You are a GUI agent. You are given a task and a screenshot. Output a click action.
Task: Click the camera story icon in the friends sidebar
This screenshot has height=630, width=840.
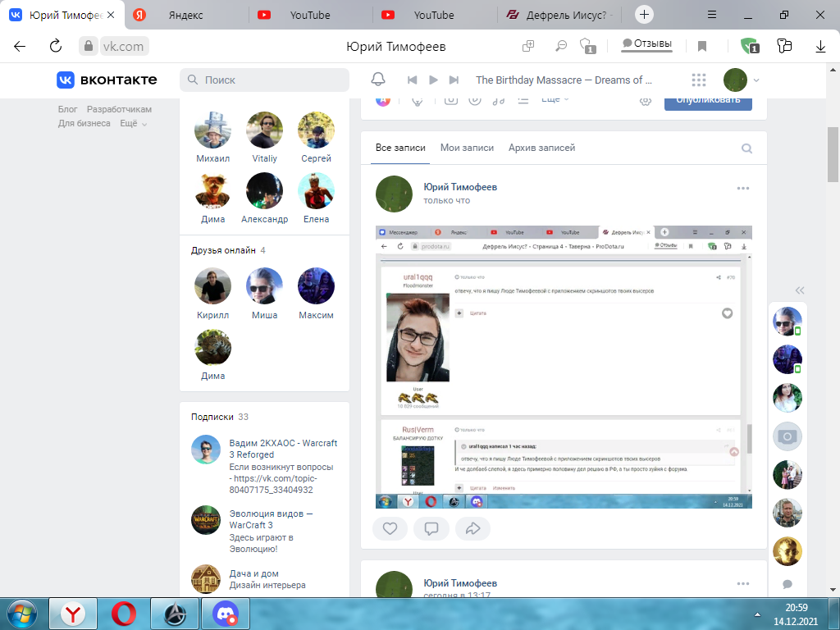[787, 436]
